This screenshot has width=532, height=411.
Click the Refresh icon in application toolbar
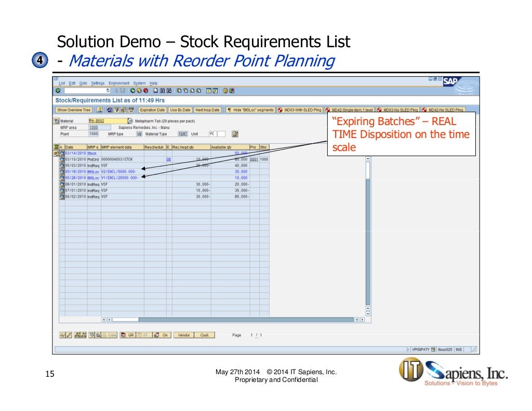(x=110, y=110)
